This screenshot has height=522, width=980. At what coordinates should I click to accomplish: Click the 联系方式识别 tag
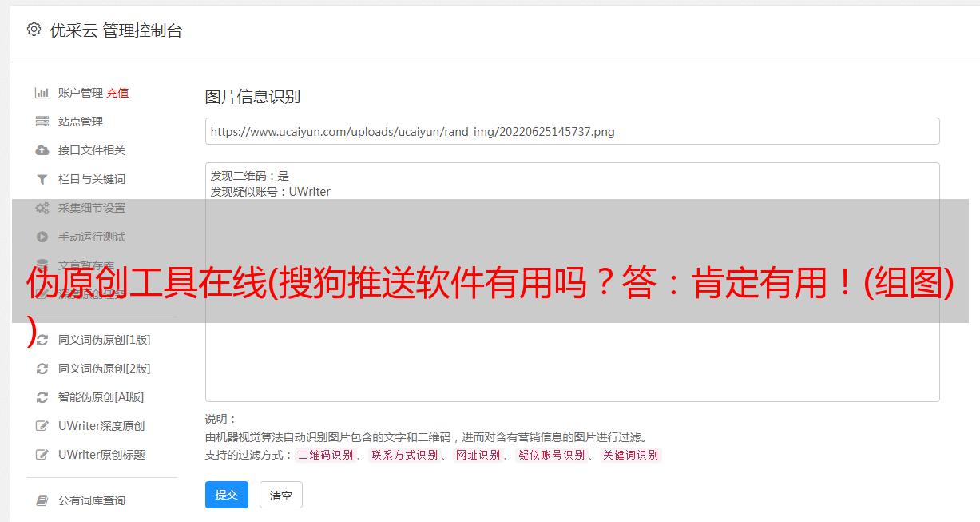tap(404, 455)
